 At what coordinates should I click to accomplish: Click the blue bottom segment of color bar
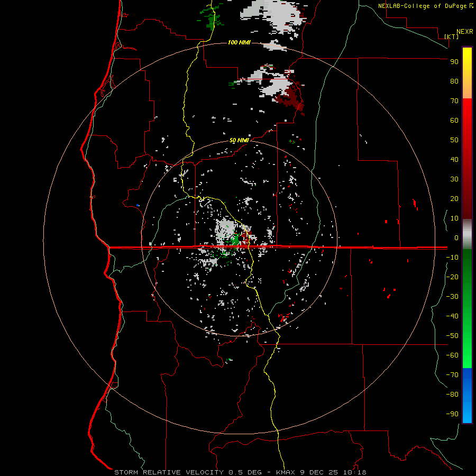(x=467, y=396)
